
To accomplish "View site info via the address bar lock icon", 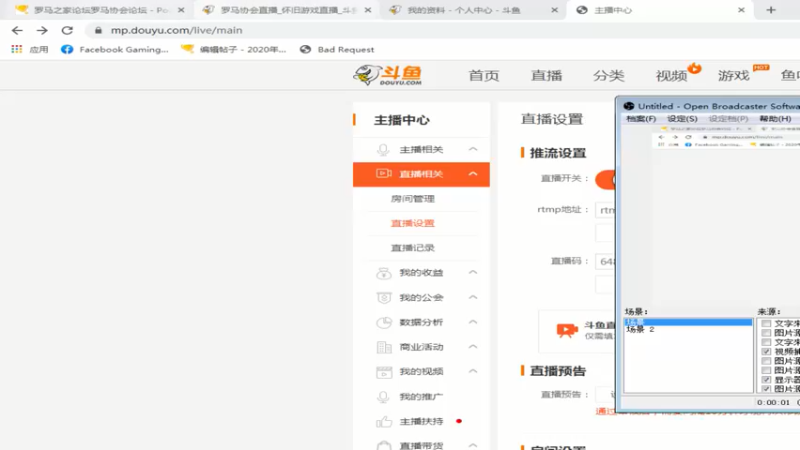I will pos(98,31).
